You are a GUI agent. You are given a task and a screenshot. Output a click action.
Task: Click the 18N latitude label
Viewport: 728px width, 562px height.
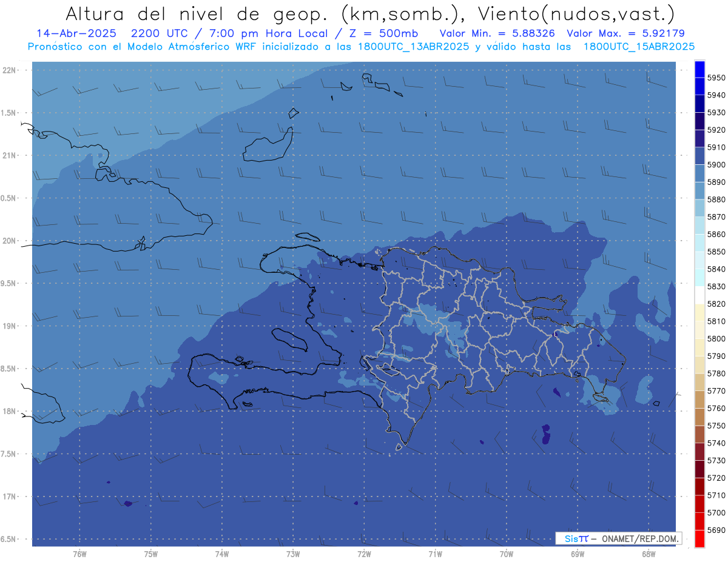click(x=10, y=411)
